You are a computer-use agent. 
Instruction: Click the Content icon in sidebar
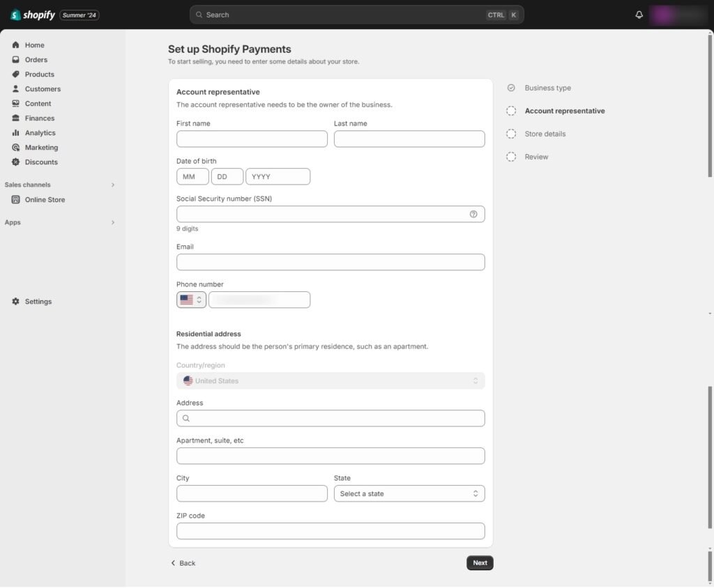point(15,103)
